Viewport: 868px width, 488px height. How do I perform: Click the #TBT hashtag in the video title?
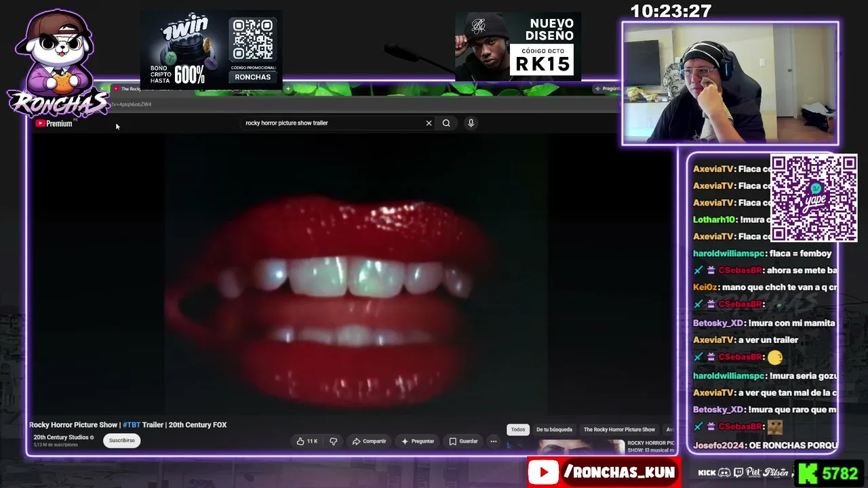(x=132, y=425)
